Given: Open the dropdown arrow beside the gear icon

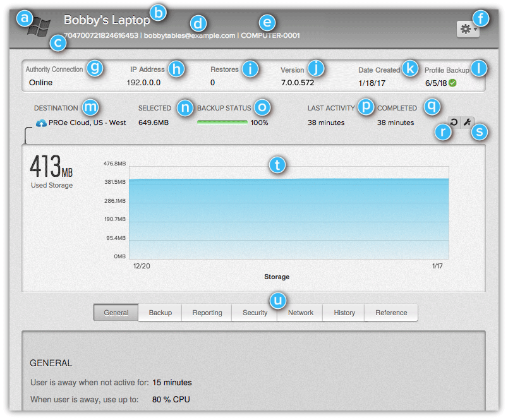Looking at the screenshot, I should coord(474,28).
